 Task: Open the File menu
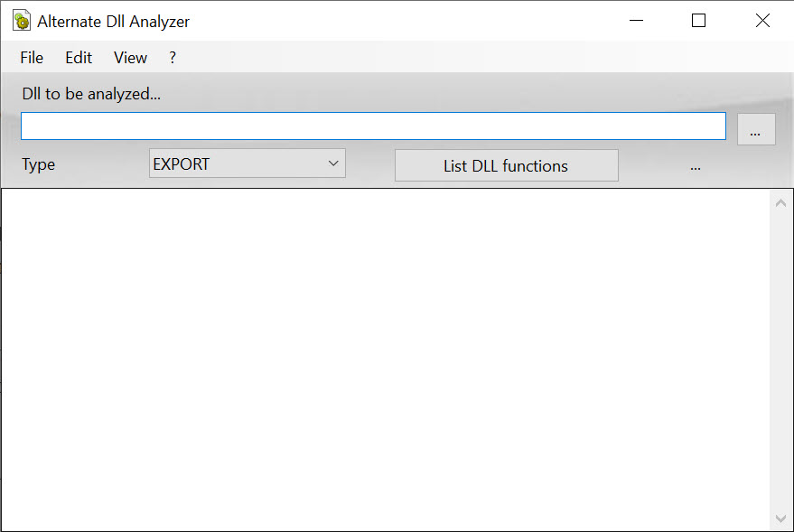coord(32,58)
